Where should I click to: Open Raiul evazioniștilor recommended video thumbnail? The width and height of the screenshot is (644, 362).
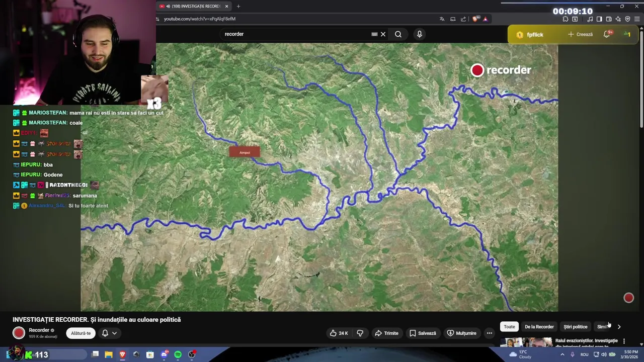click(x=526, y=342)
